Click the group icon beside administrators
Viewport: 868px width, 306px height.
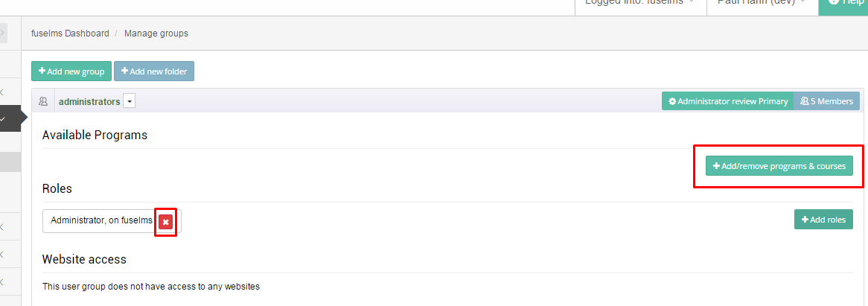tap(43, 101)
